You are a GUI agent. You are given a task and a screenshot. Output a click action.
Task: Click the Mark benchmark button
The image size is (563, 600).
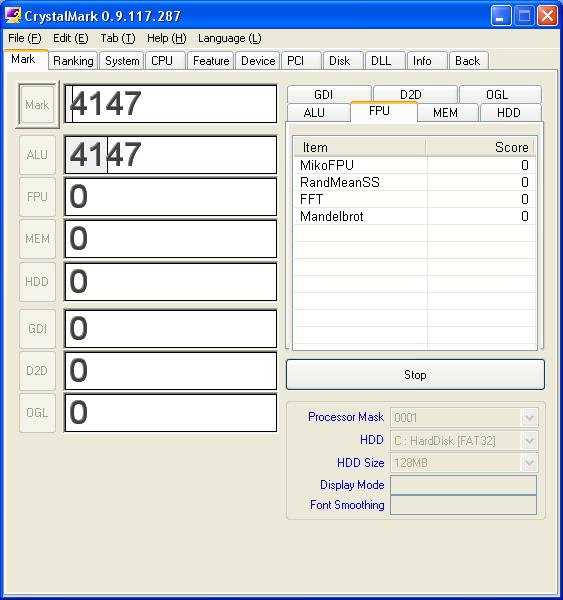37,104
